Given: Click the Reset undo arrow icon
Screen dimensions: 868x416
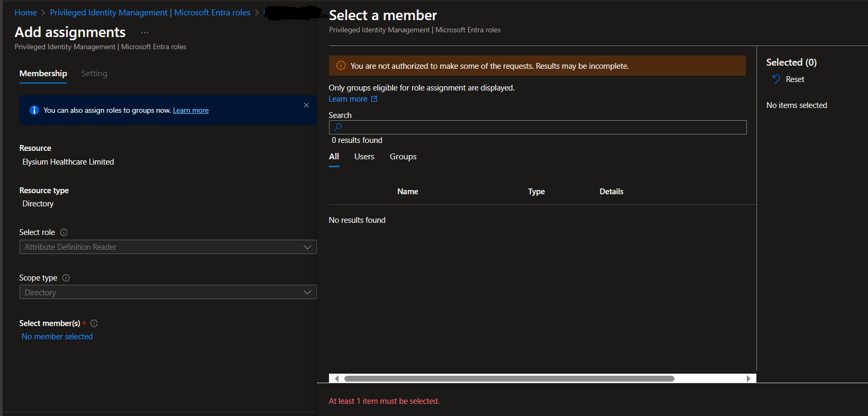Looking at the screenshot, I should coord(776,79).
